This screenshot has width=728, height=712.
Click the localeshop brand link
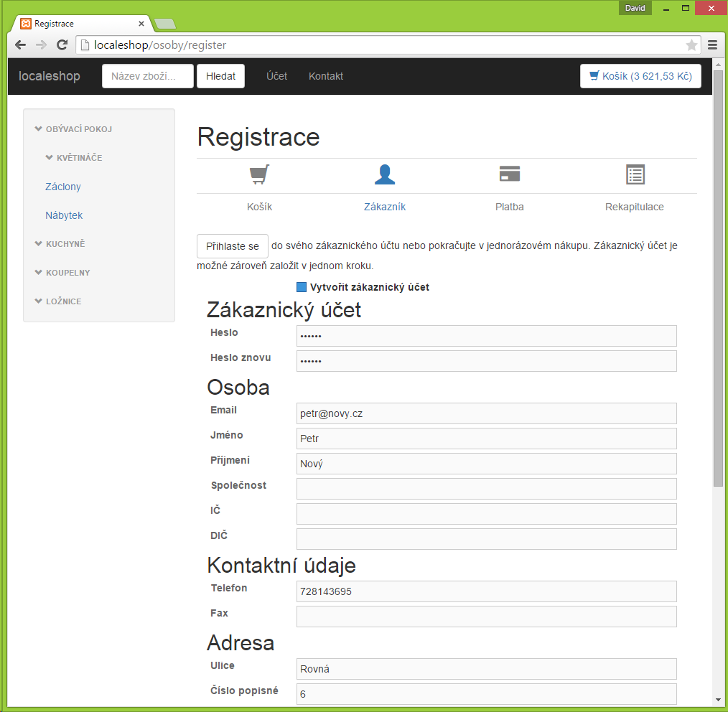(x=50, y=76)
